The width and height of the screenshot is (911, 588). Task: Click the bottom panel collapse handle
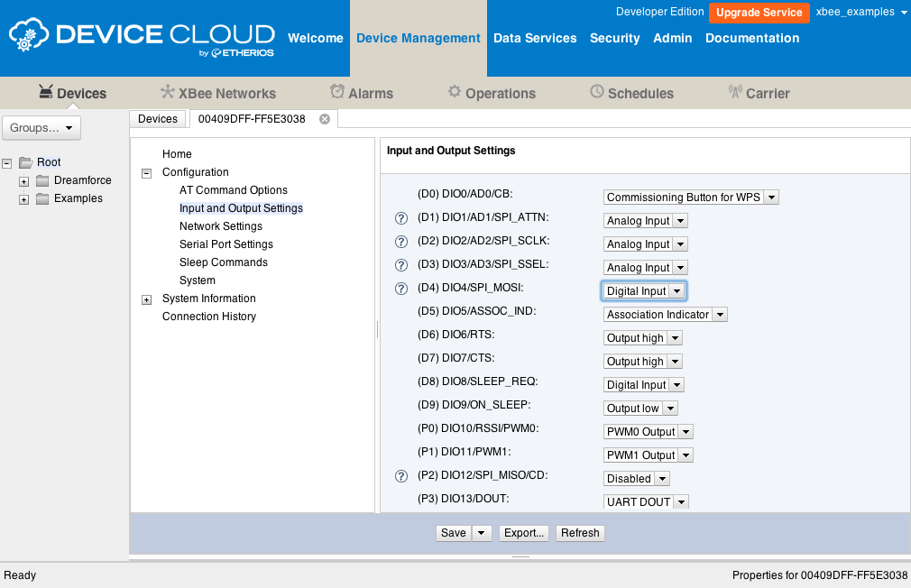point(520,556)
